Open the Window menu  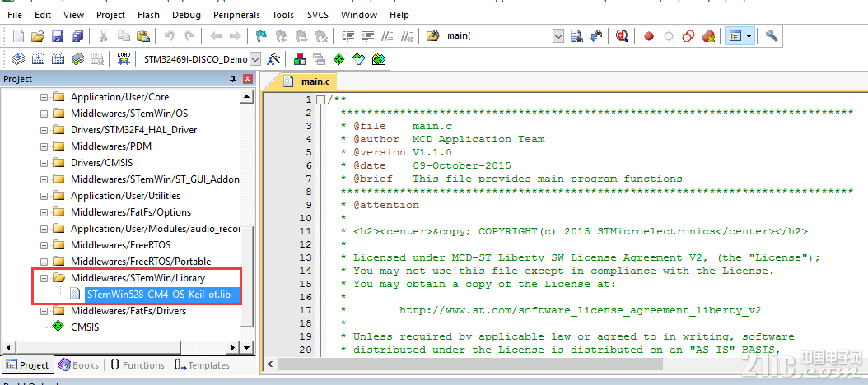pyautogui.click(x=359, y=15)
